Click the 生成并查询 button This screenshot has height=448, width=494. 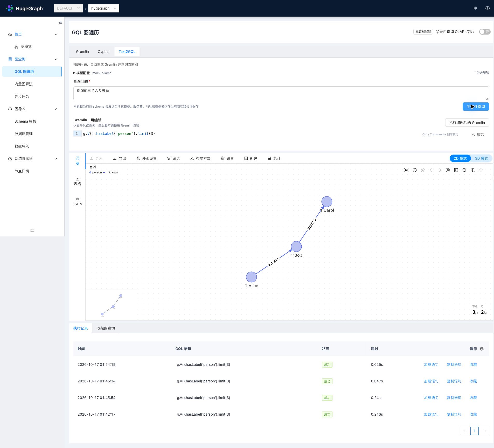coord(476,107)
